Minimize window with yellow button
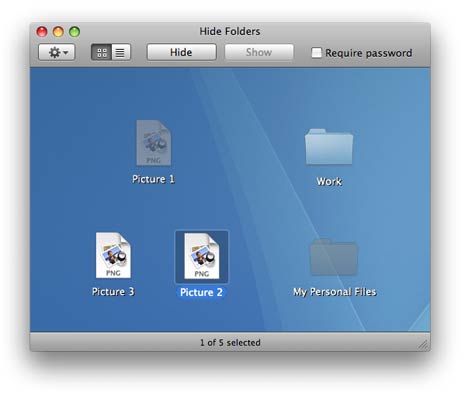 click(58, 32)
